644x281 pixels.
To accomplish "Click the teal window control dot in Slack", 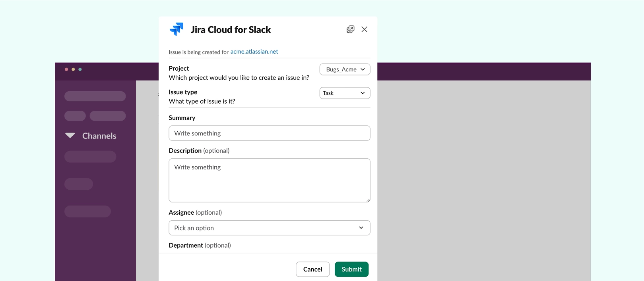I will [80, 69].
